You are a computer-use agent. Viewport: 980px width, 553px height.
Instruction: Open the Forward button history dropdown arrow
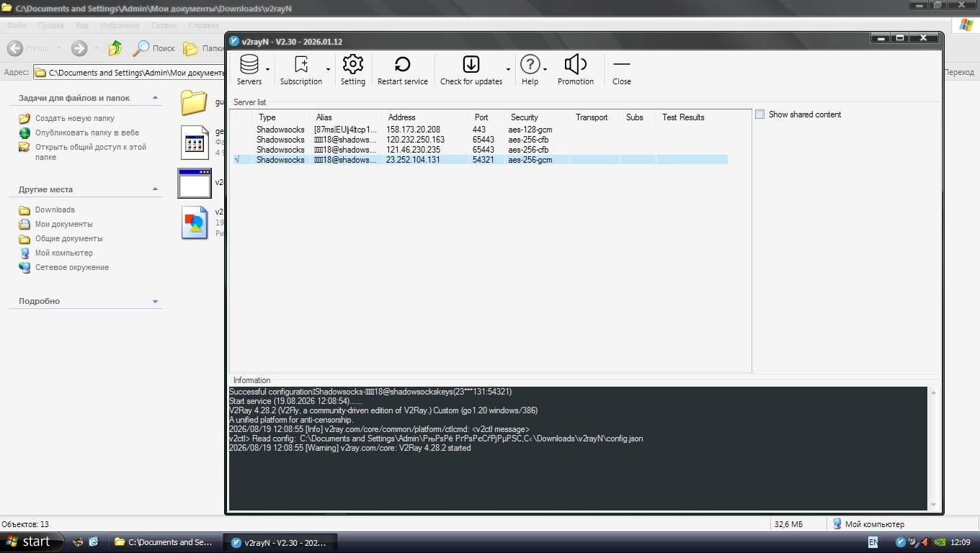96,48
